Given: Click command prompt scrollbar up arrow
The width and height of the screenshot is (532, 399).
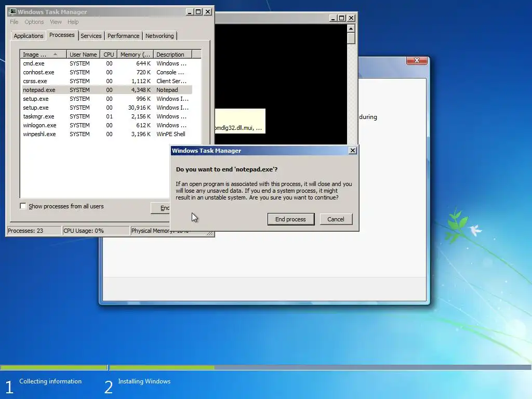Looking at the screenshot, I should [x=351, y=28].
